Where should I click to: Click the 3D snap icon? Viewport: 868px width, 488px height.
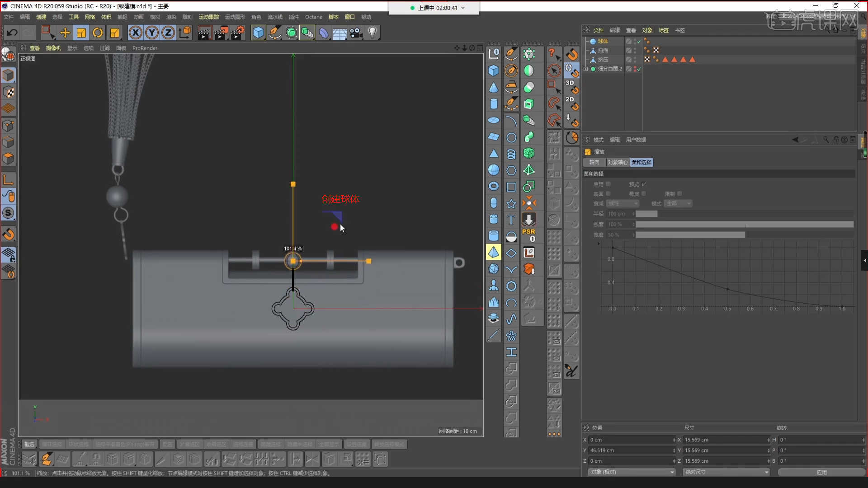coord(571,86)
